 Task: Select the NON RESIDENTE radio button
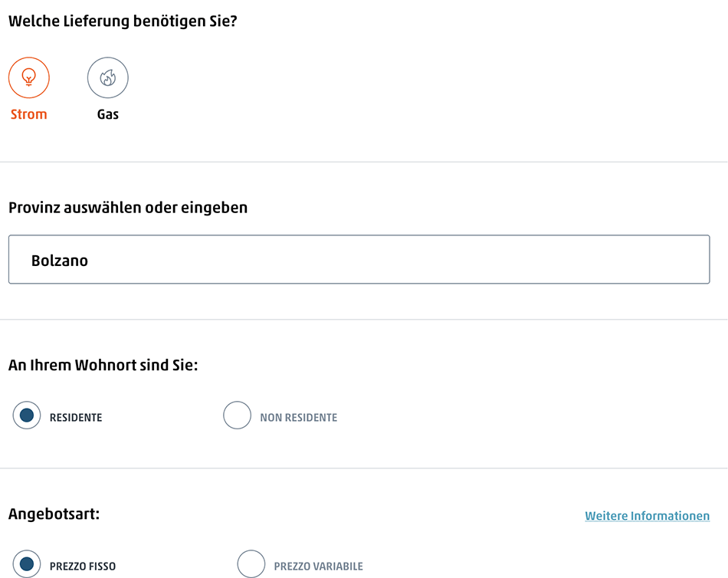(238, 415)
